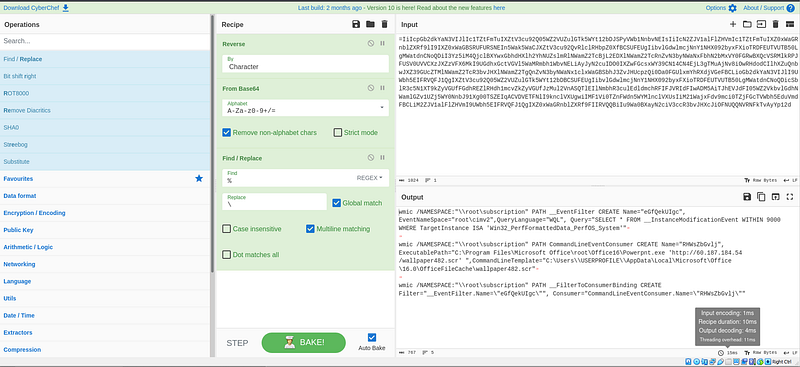Click the output character count 767
The height and width of the screenshot is (367, 800).
coord(407,353)
